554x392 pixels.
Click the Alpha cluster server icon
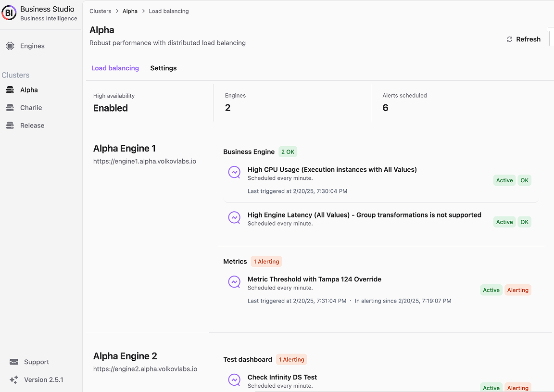click(10, 90)
